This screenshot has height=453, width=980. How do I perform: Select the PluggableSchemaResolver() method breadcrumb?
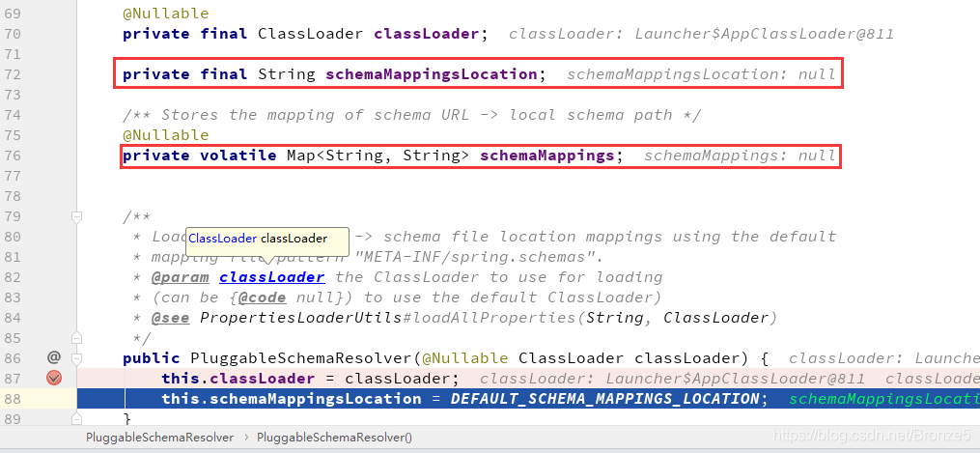click(334, 438)
